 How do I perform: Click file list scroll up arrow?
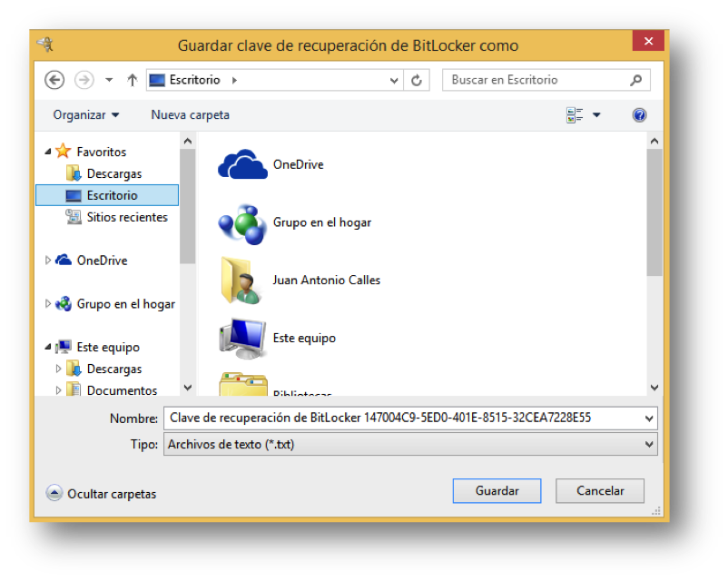654,141
